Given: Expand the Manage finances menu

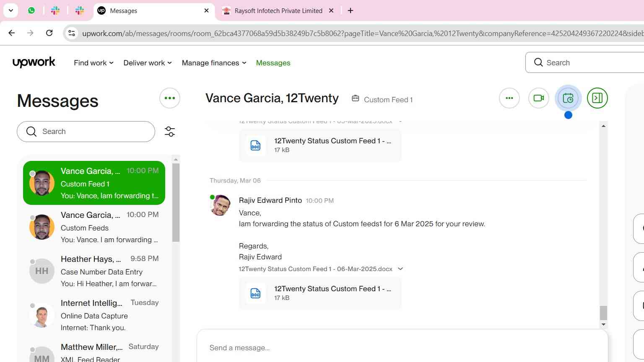Looking at the screenshot, I should coord(214,63).
